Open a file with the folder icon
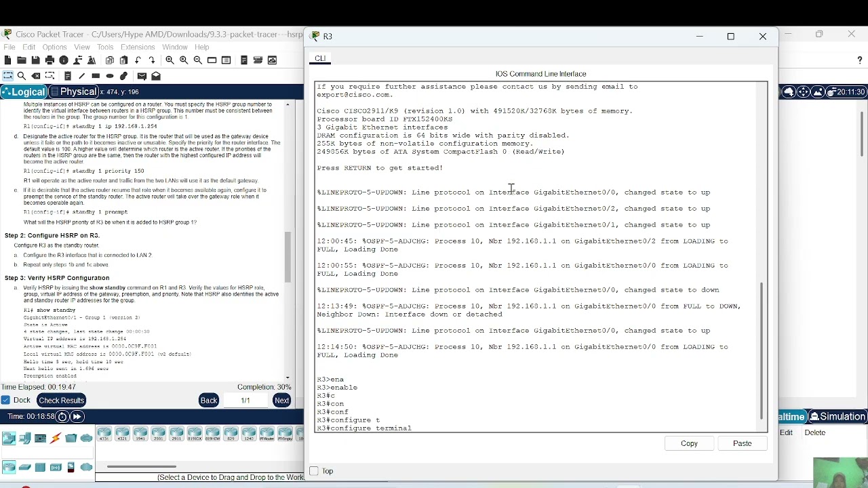This screenshot has width=868, height=488. [22, 60]
